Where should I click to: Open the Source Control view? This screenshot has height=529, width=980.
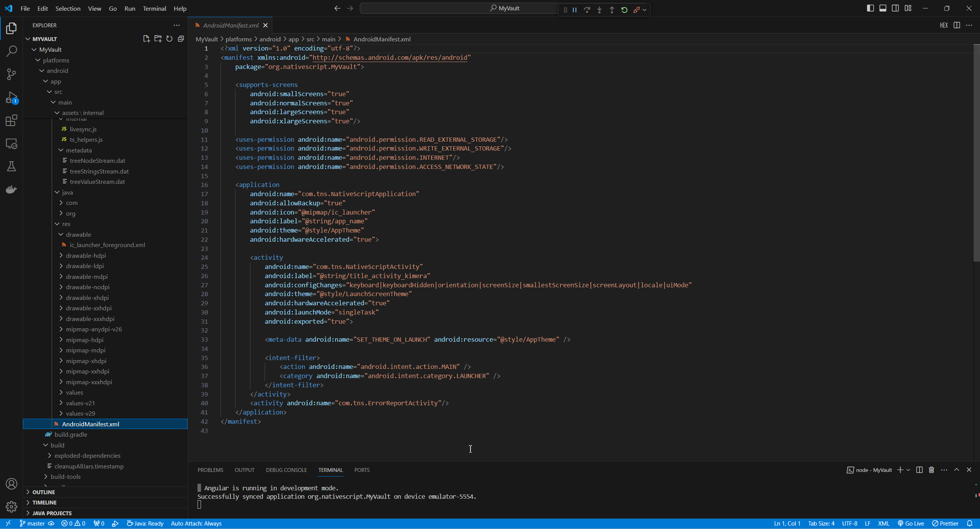[11, 74]
